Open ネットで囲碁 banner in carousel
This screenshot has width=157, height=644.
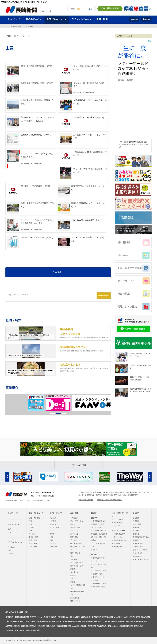(23, 476)
